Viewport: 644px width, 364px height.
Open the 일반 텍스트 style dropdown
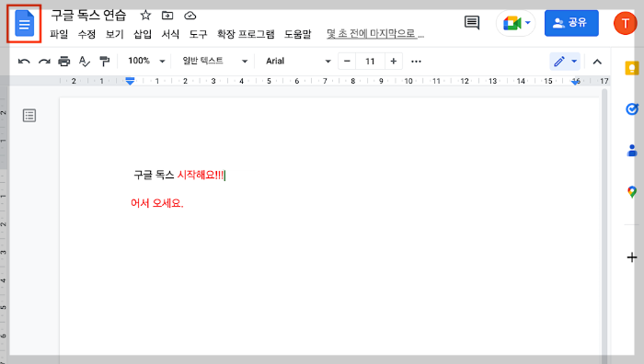(214, 62)
